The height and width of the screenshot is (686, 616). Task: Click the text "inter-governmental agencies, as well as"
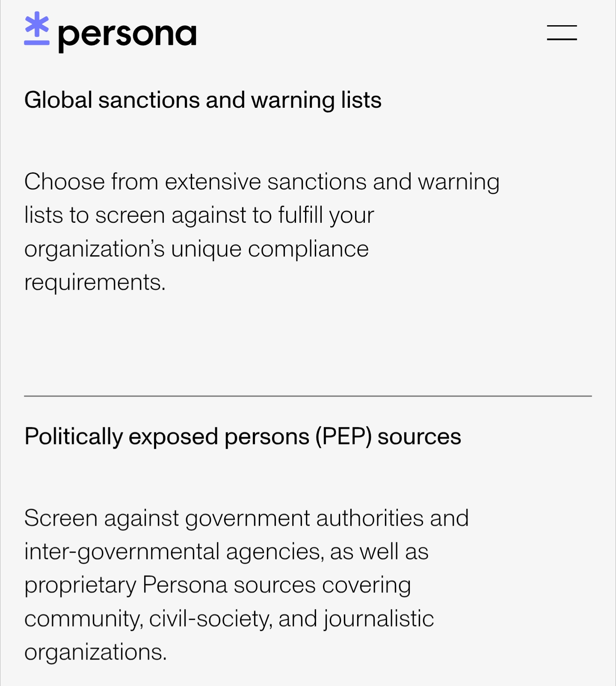pyautogui.click(x=226, y=551)
